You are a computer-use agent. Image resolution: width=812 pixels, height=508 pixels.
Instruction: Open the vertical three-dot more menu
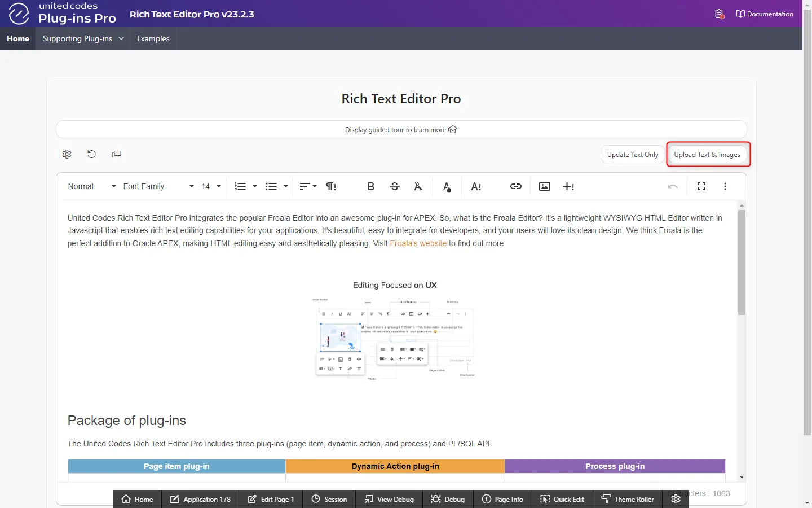coord(725,186)
